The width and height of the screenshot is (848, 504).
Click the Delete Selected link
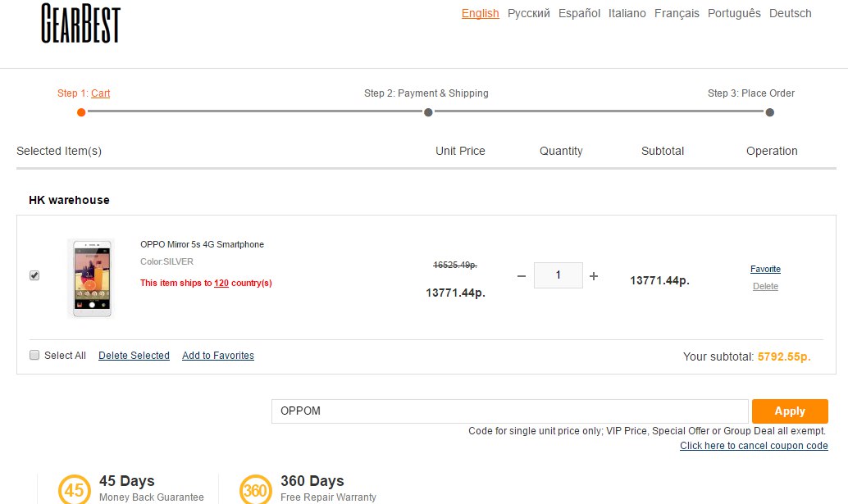tap(134, 356)
